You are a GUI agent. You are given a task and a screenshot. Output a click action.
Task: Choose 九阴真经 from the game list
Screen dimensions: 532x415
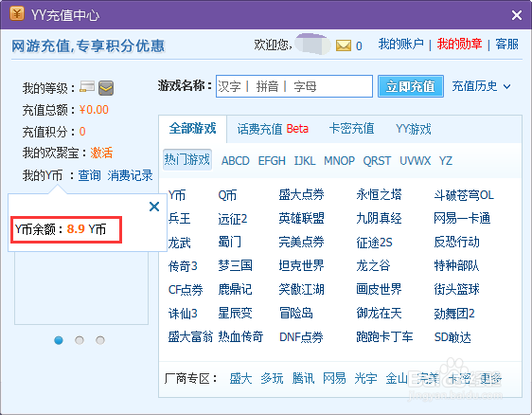coord(379,218)
